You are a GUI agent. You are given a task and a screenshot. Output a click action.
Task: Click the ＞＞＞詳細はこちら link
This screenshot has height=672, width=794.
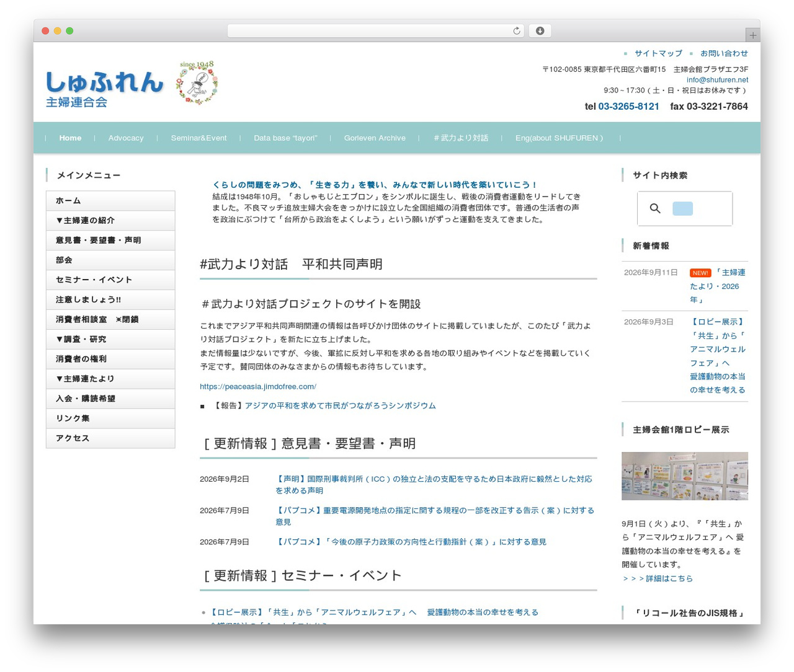pyautogui.click(x=658, y=578)
